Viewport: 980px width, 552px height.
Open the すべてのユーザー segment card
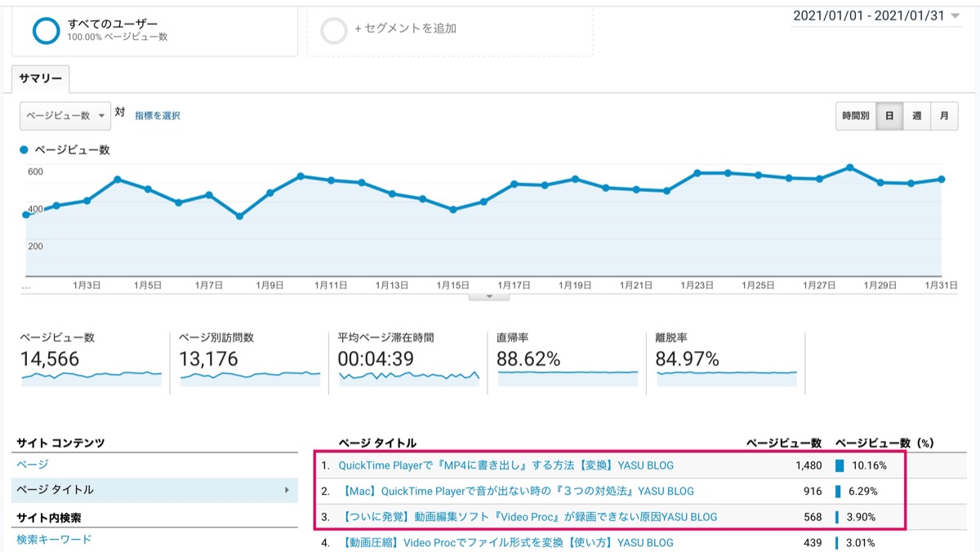pos(154,31)
